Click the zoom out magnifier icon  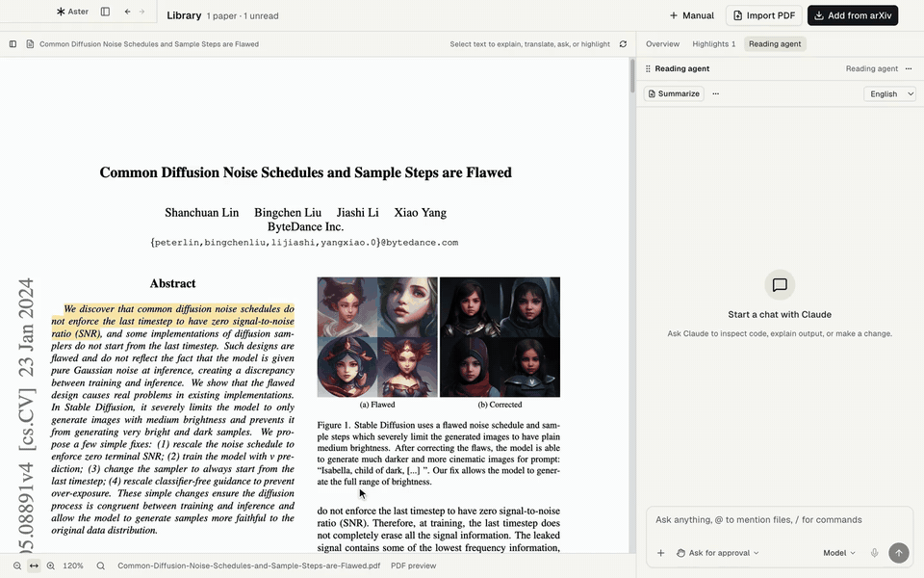click(17, 565)
